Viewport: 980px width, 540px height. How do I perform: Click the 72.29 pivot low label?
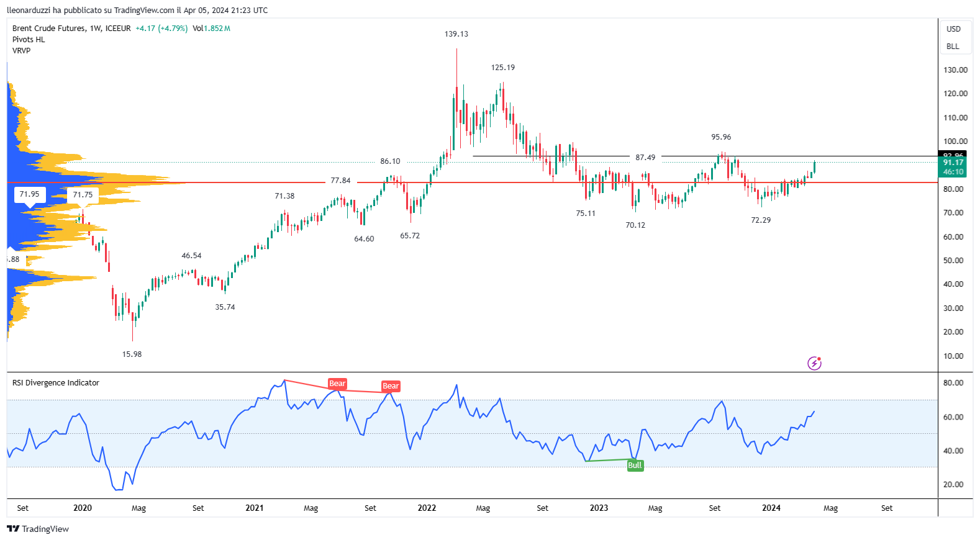(761, 220)
